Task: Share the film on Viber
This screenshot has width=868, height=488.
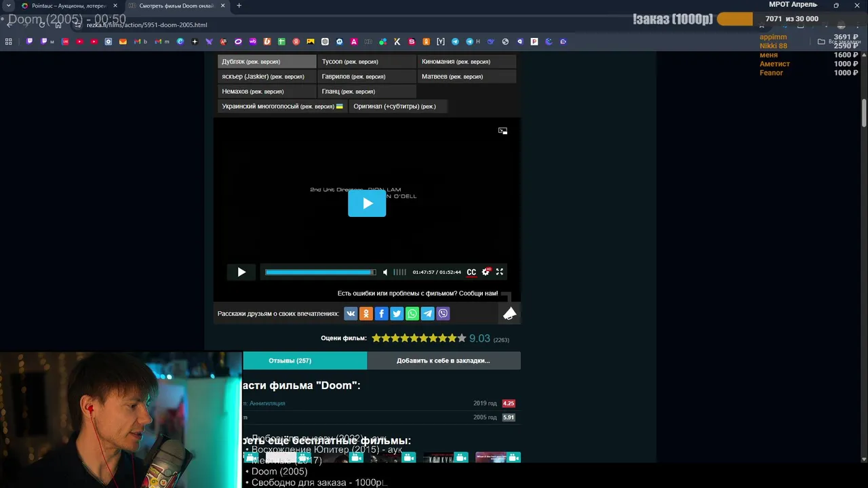Action: click(443, 313)
